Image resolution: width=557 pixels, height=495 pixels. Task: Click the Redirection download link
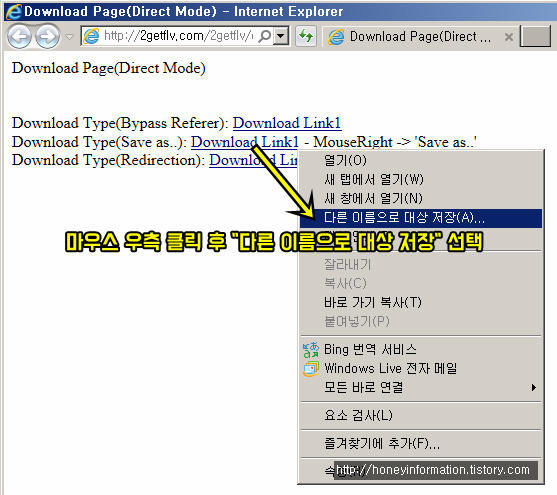[253, 160]
